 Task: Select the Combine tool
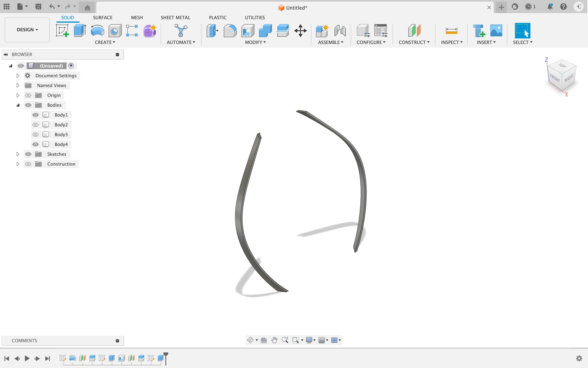tap(265, 31)
